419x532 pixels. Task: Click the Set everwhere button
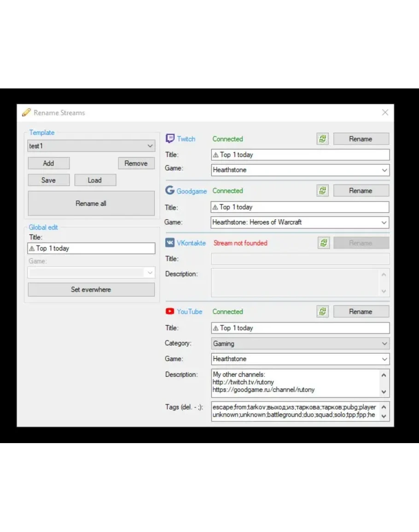[91, 290]
